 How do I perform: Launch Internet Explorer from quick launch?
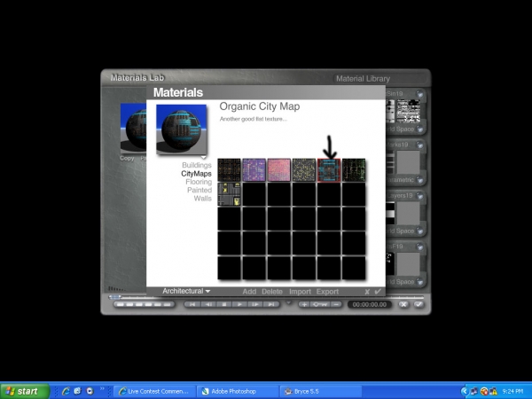pyautogui.click(x=66, y=391)
